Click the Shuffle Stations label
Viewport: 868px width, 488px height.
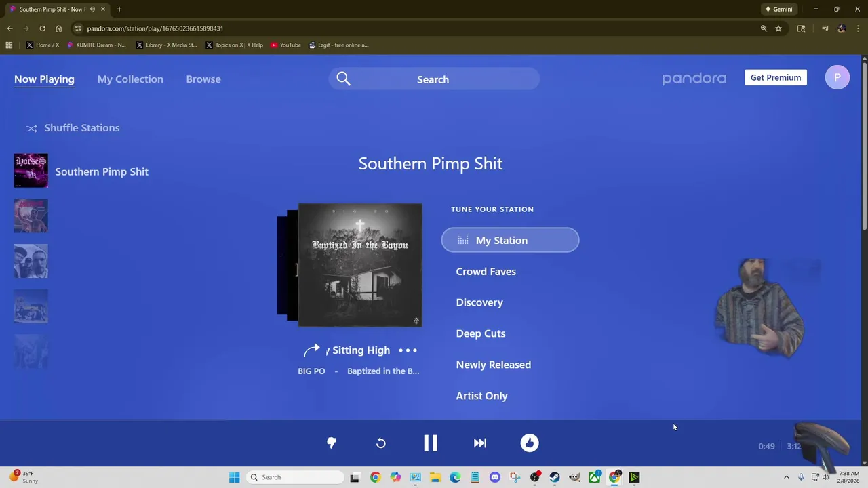coord(81,128)
